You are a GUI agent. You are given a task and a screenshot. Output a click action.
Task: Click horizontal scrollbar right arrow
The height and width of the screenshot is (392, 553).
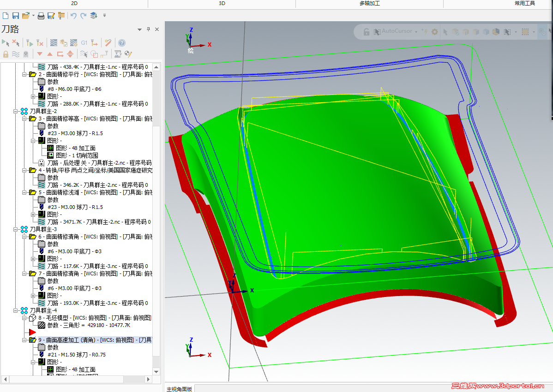click(x=149, y=380)
